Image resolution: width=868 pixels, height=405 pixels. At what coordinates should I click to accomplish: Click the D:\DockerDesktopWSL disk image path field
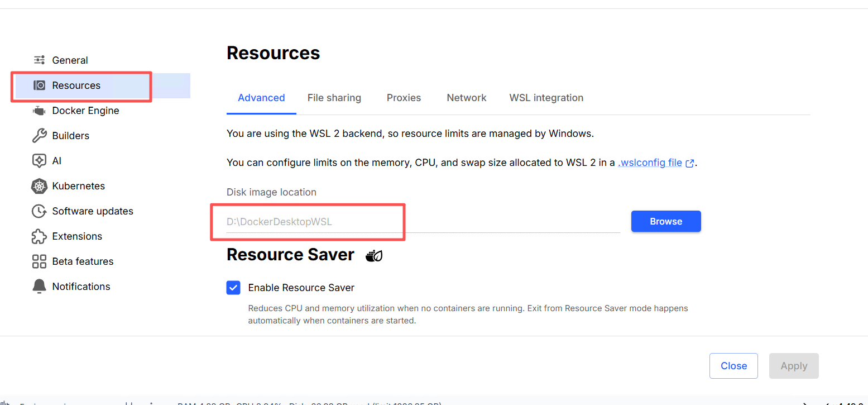[423, 222]
